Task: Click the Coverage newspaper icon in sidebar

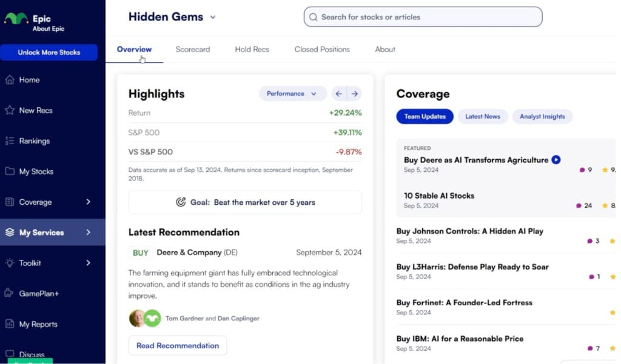Action: pyautogui.click(x=10, y=202)
